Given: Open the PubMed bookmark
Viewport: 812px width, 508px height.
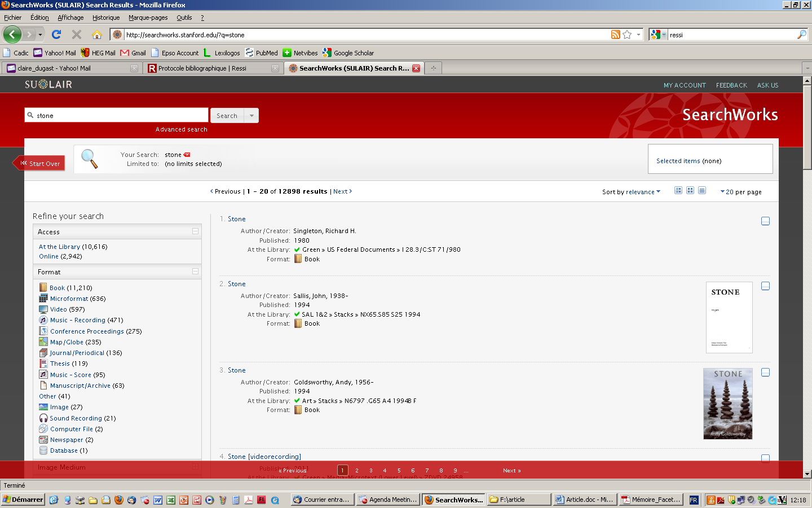Looking at the screenshot, I should tap(261, 53).
